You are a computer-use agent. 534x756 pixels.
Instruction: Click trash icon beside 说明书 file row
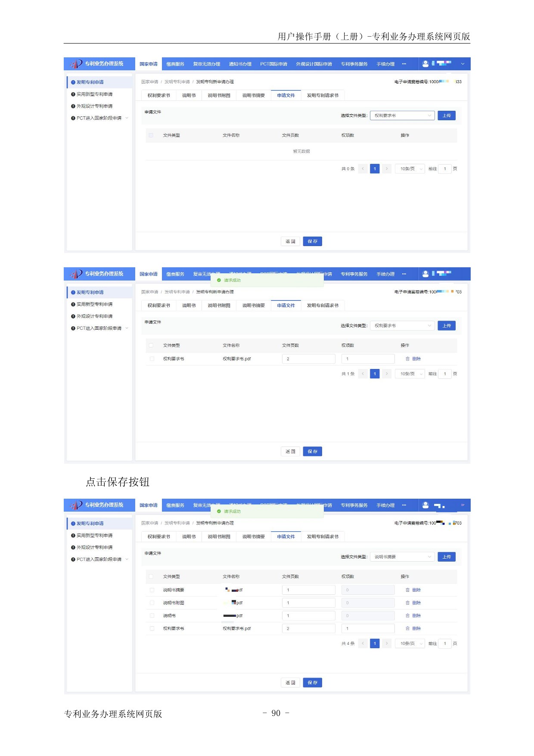click(407, 616)
